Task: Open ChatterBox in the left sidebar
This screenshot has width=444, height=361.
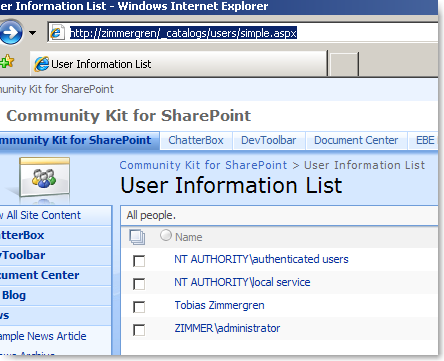Action: [22, 235]
